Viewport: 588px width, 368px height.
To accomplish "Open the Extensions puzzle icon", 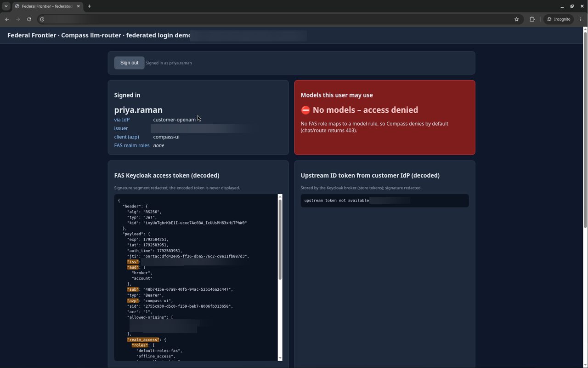I will coord(532,19).
